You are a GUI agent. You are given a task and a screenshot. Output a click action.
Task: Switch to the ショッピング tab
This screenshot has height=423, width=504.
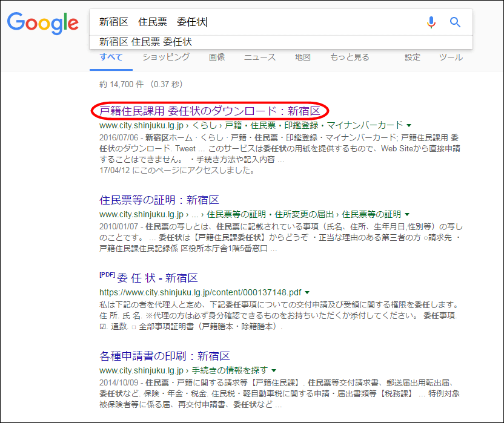pyautogui.click(x=166, y=57)
